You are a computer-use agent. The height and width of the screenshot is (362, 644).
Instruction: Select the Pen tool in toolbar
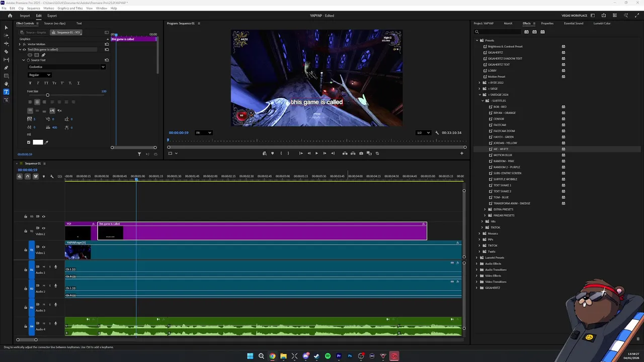coord(6,67)
